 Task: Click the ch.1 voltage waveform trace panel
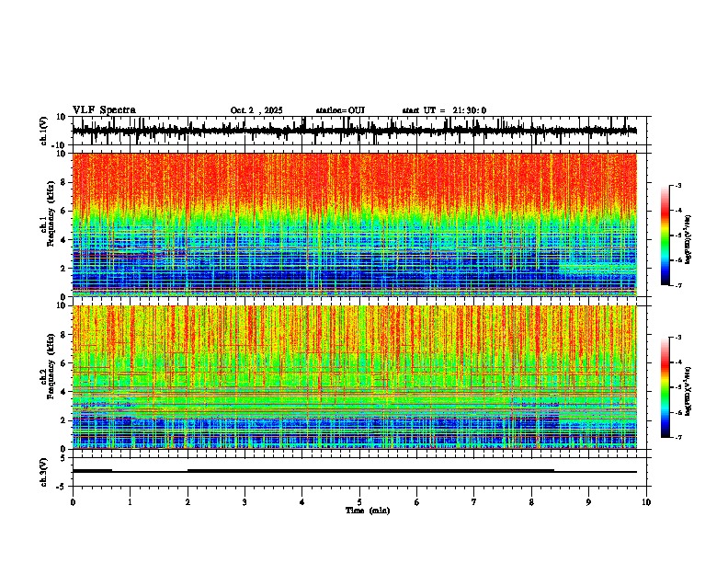(x=361, y=131)
